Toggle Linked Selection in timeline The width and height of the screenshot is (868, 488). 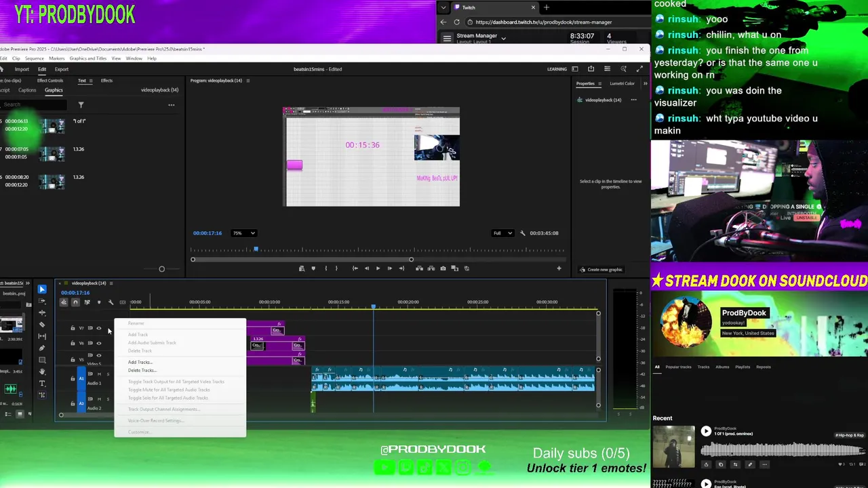point(87,302)
